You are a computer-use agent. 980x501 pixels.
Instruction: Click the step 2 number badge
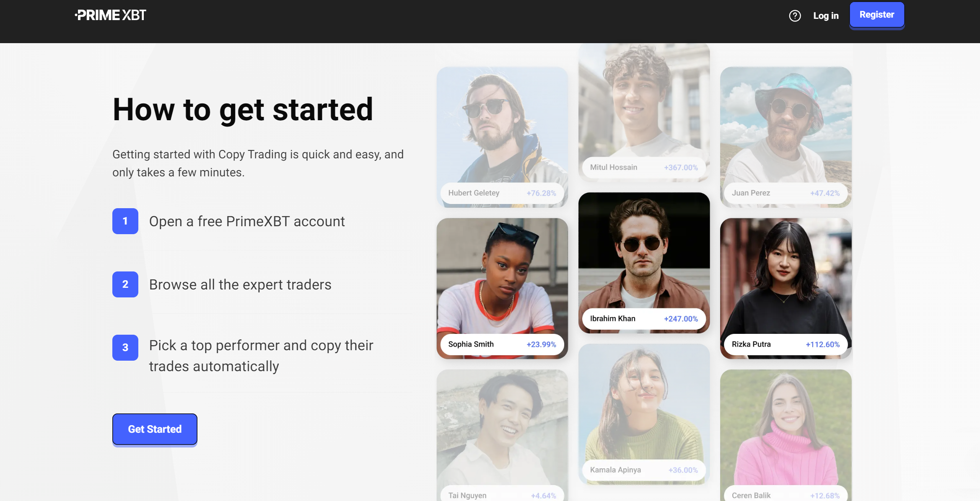[125, 284]
